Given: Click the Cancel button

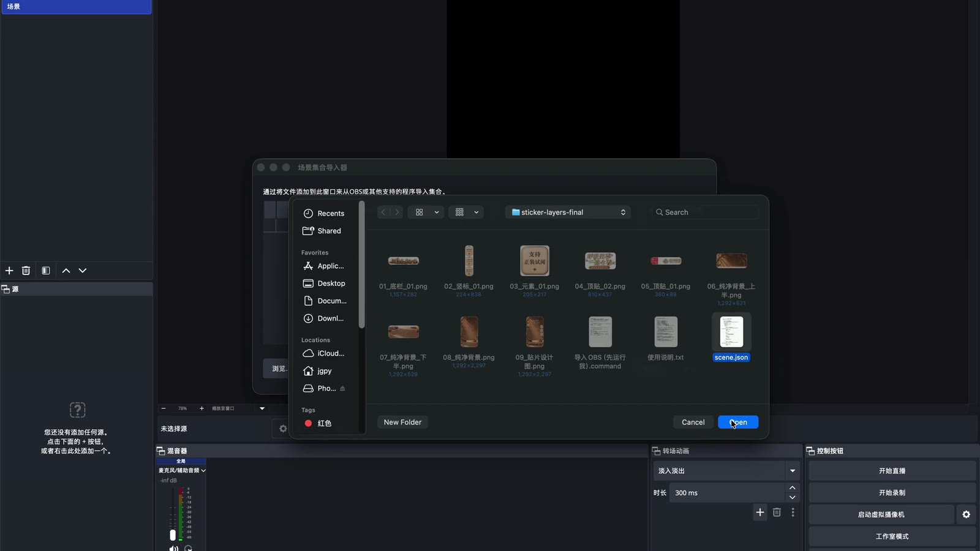Looking at the screenshot, I should point(693,422).
